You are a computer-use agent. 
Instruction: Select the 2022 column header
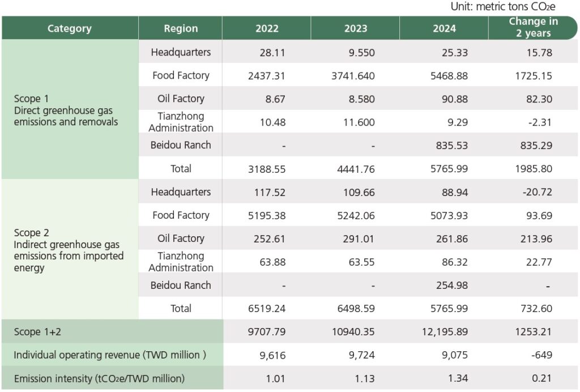267,28
